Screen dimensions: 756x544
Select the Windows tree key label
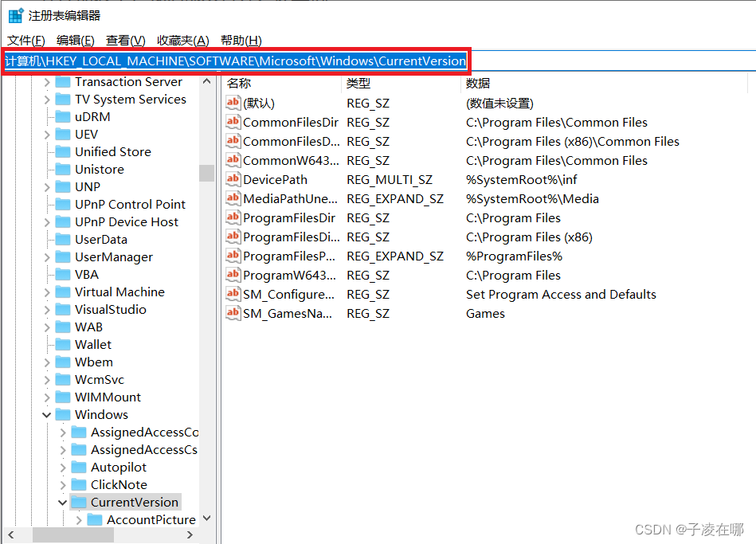click(101, 415)
